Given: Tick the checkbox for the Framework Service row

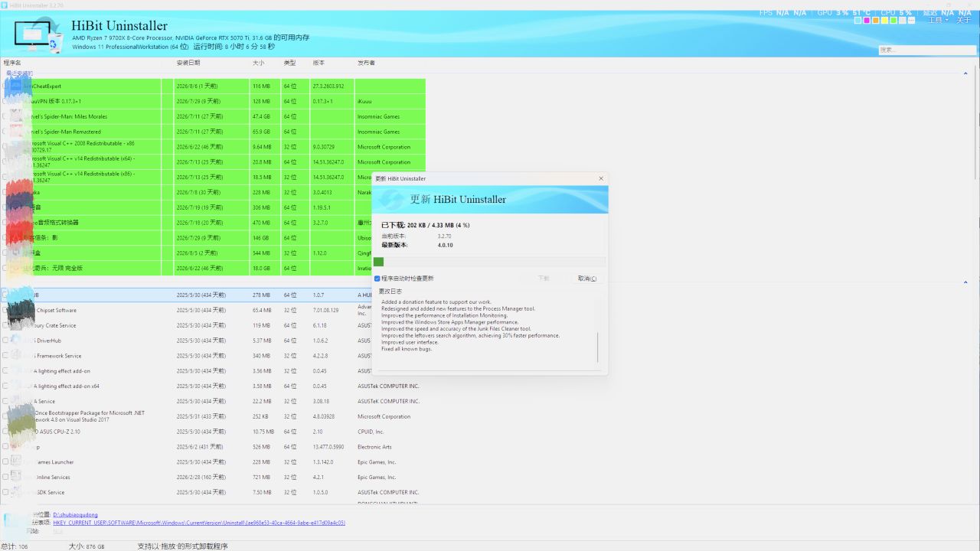Looking at the screenshot, I should click(5, 356).
